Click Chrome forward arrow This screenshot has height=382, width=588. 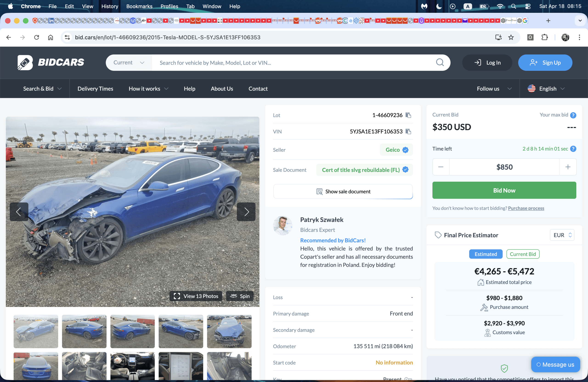pos(23,37)
